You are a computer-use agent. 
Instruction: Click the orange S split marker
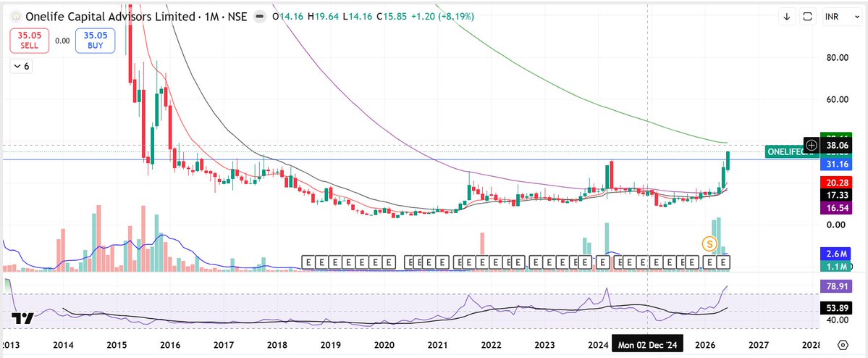click(709, 243)
